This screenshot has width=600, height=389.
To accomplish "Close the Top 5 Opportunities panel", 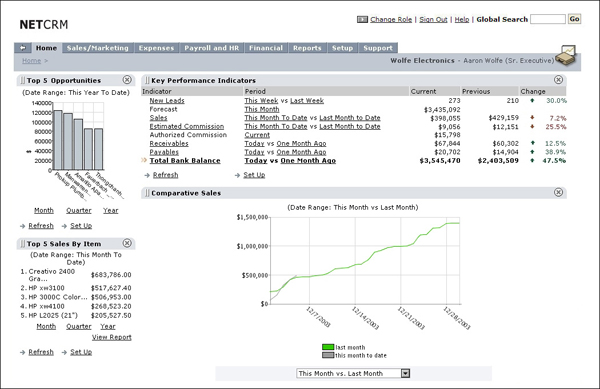I will [127, 80].
